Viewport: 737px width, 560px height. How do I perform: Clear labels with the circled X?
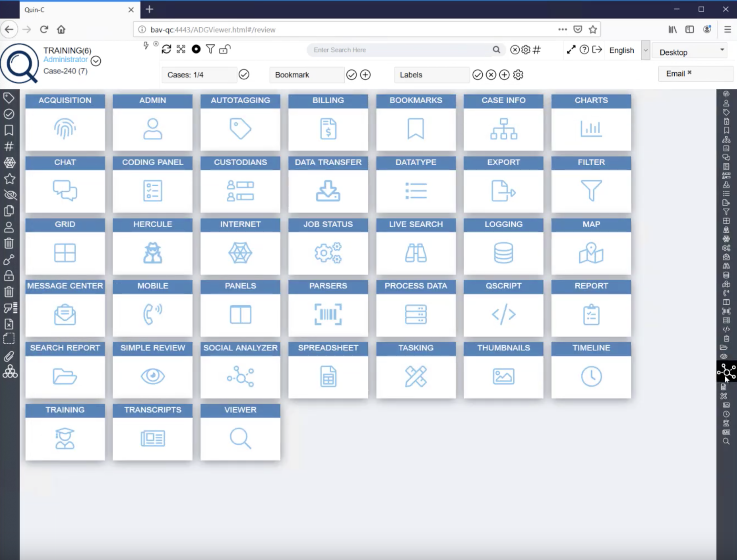point(491,74)
